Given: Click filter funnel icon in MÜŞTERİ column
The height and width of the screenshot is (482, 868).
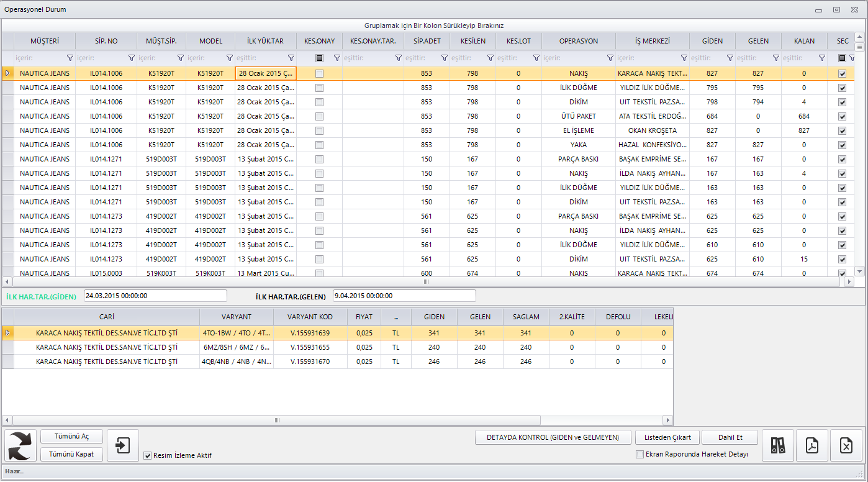Looking at the screenshot, I should pyautogui.click(x=70, y=58).
